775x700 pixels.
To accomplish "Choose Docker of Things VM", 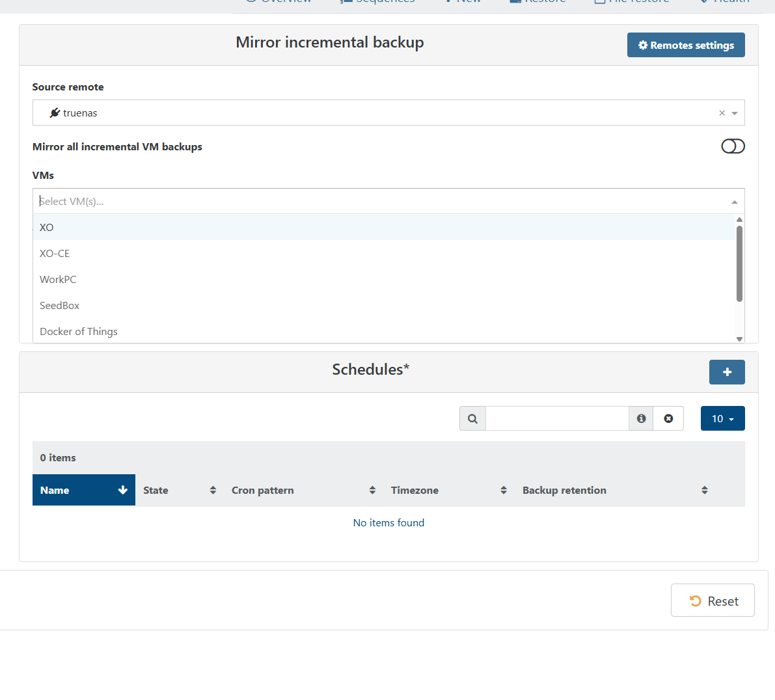I will 79,331.
